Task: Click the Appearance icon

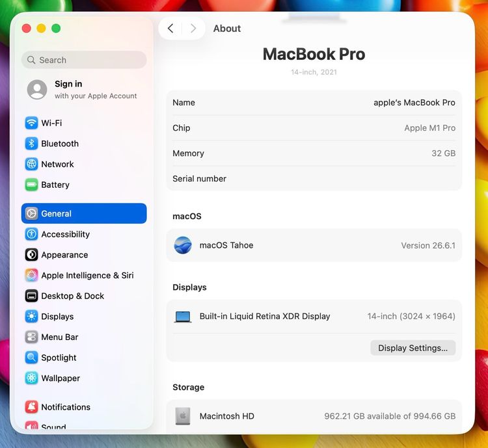Action: [x=31, y=254]
